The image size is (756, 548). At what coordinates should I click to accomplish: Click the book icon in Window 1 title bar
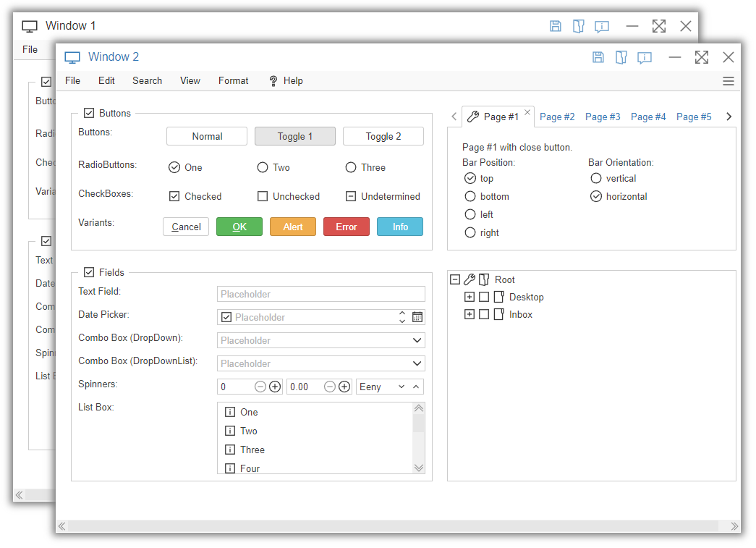(579, 26)
